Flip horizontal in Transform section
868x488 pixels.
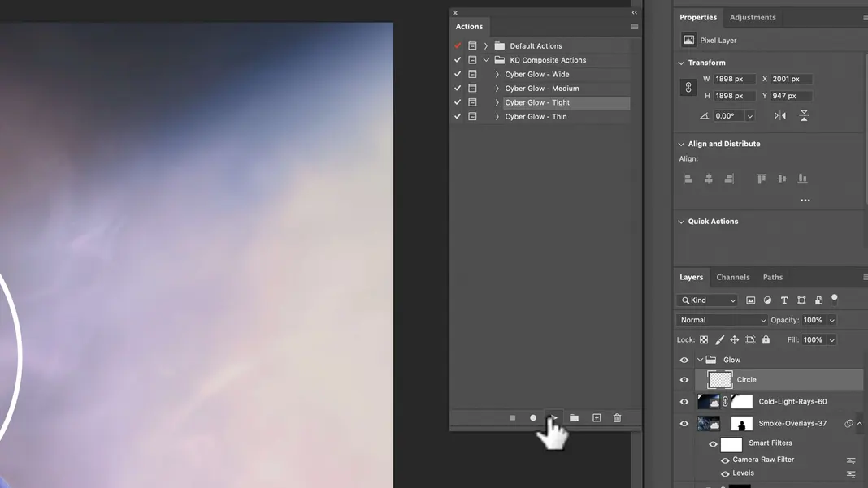780,115
